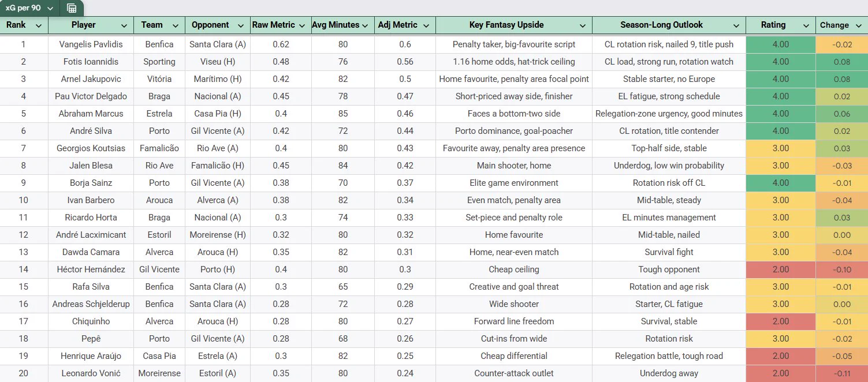Select the Fotis Ioannidis player cell
The image size is (868, 382).
91,62
